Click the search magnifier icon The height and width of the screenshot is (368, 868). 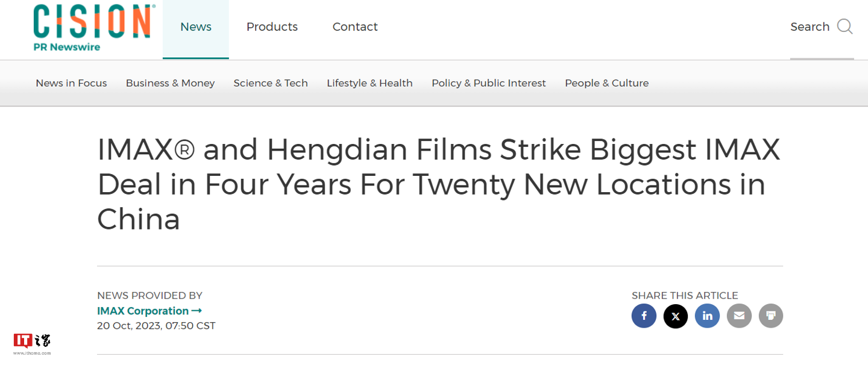coord(845,27)
